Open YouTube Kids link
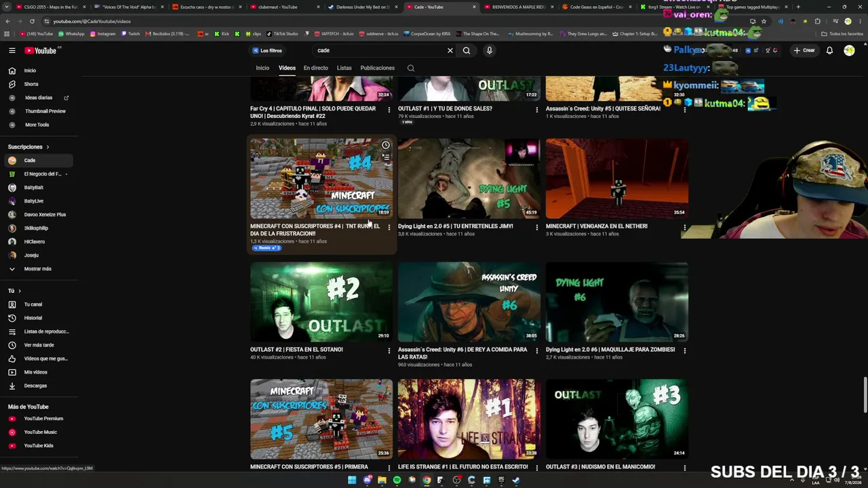 (x=37, y=445)
